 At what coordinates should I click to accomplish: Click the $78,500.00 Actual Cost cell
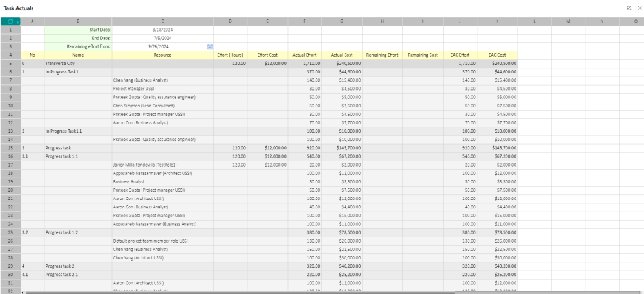tap(342, 232)
